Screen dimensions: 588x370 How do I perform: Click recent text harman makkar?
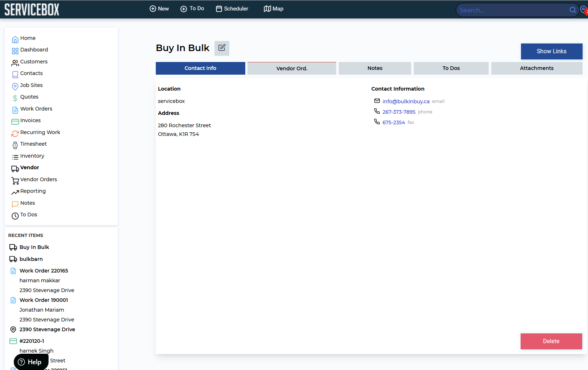40,280
